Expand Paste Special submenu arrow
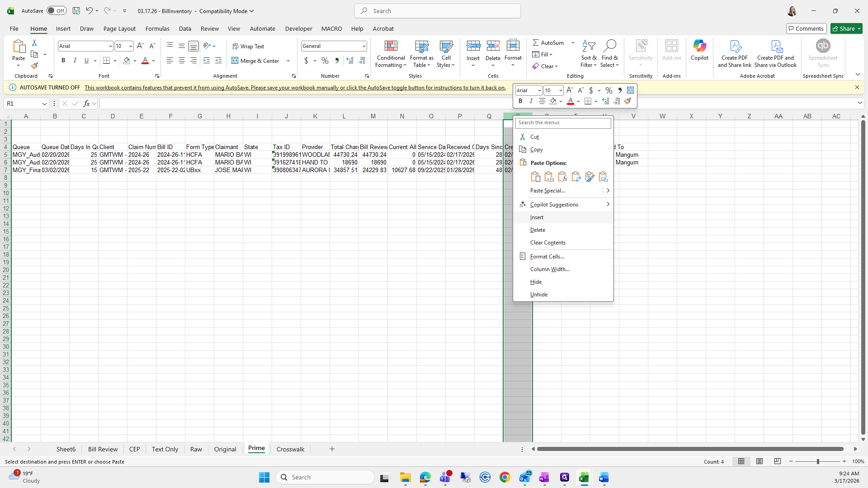This screenshot has height=488, width=868. [x=608, y=191]
